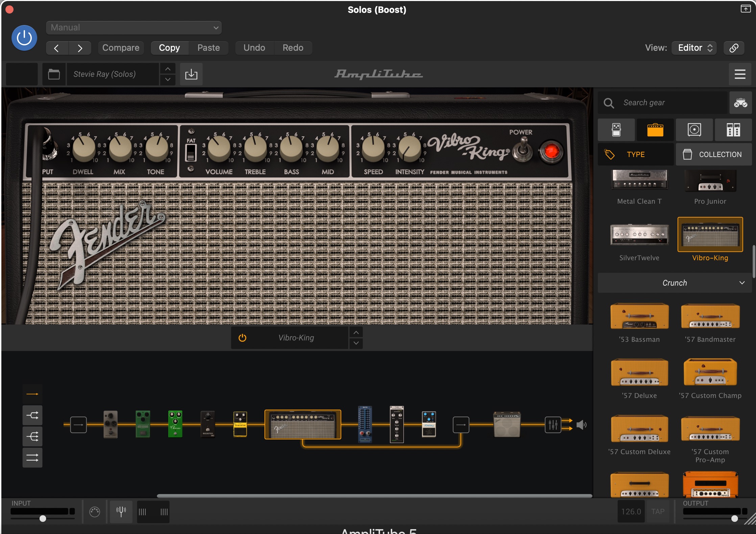Select the TYPE filter tab
Viewport: 756px width, 534px height.
(x=636, y=154)
